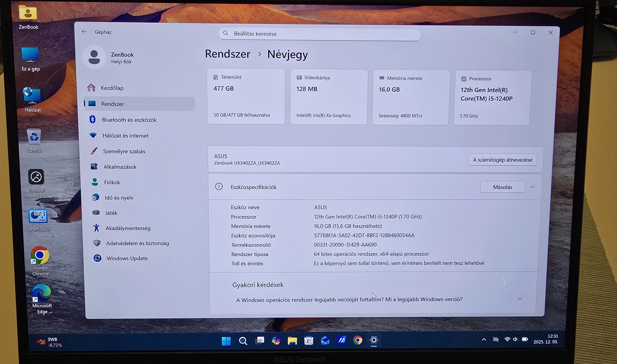617x364 pixels.
Task: Select the Hálózat desktop icon
Action: [x=32, y=100]
